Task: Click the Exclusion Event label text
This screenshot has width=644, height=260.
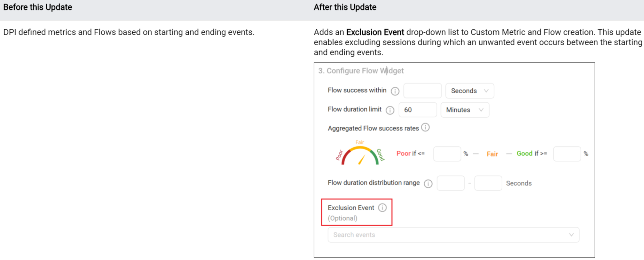Action: coord(351,208)
